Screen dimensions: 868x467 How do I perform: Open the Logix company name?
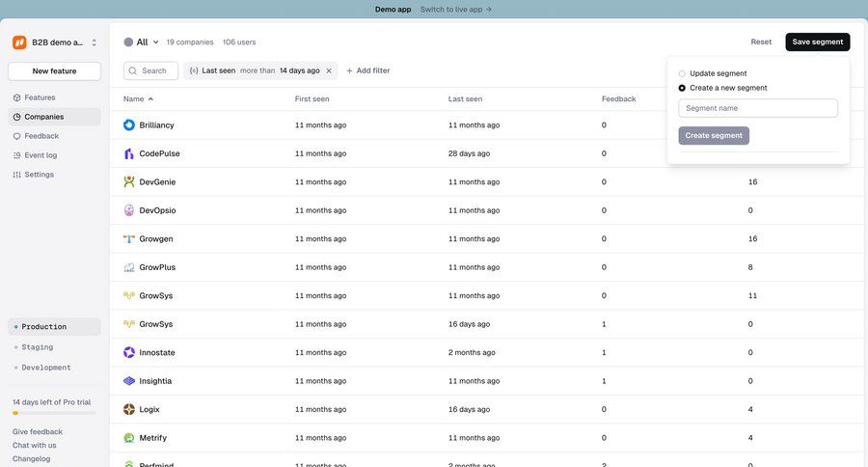coord(149,409)
